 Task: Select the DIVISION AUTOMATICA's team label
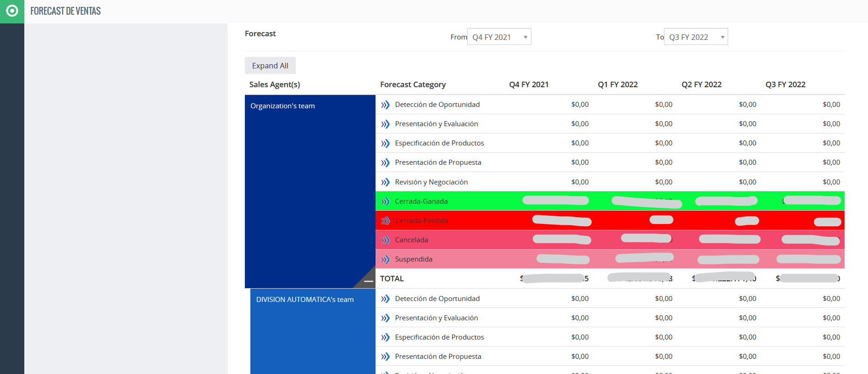pyautogui.click(x=305, y=300)
